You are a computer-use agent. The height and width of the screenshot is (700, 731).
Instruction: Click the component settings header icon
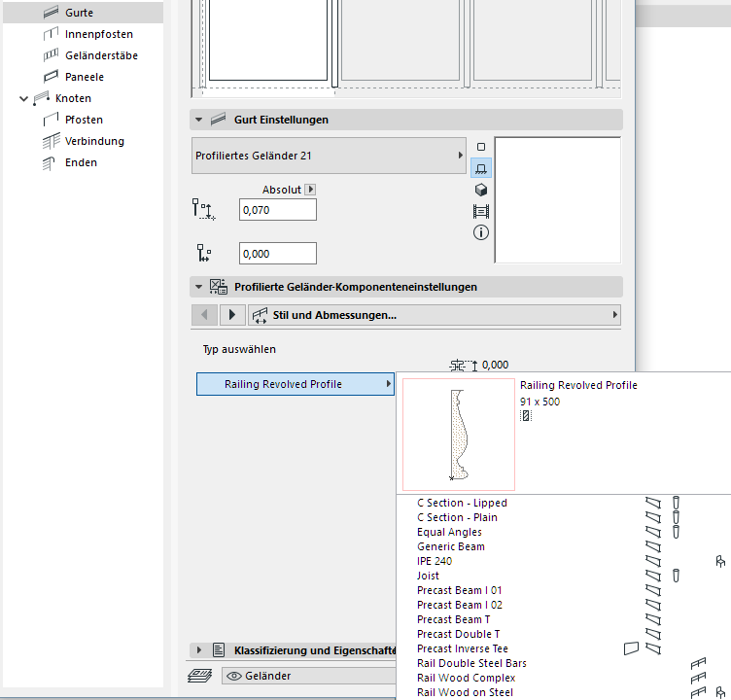218,287
